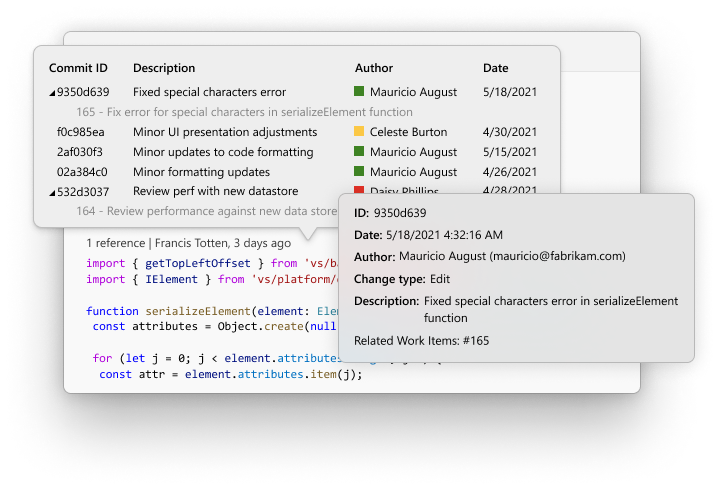Click red swatch beside Daisy Phillips
This screenshot has height=489, width=716.
pyautogui.click(x=359, y=190)
